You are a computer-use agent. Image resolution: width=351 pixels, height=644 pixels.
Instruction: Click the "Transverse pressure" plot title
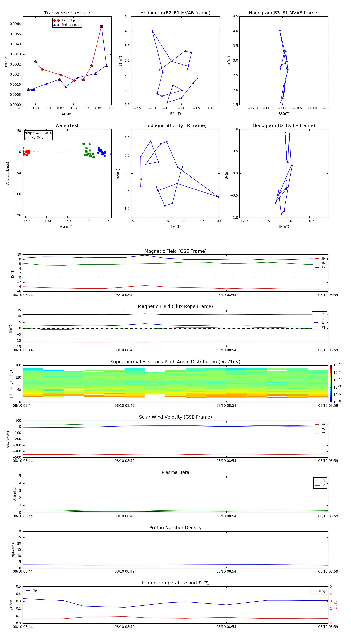tap(67, 13)
